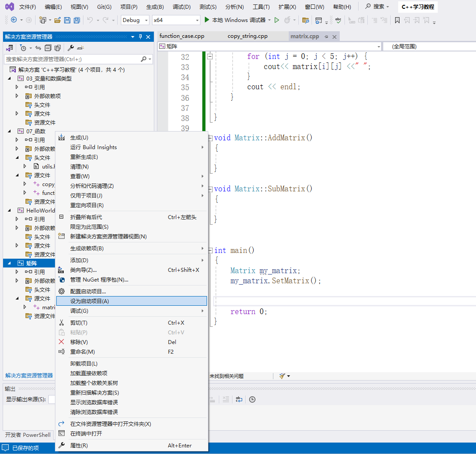Switch to the copy_string.cpp tab
476x454 pixels.
(247, 36)
